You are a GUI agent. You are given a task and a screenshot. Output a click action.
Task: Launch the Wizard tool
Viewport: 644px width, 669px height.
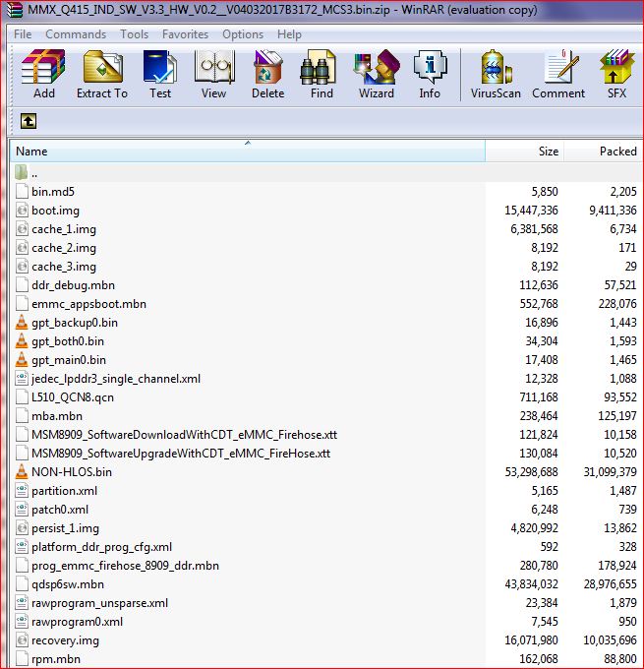point(376,74)
